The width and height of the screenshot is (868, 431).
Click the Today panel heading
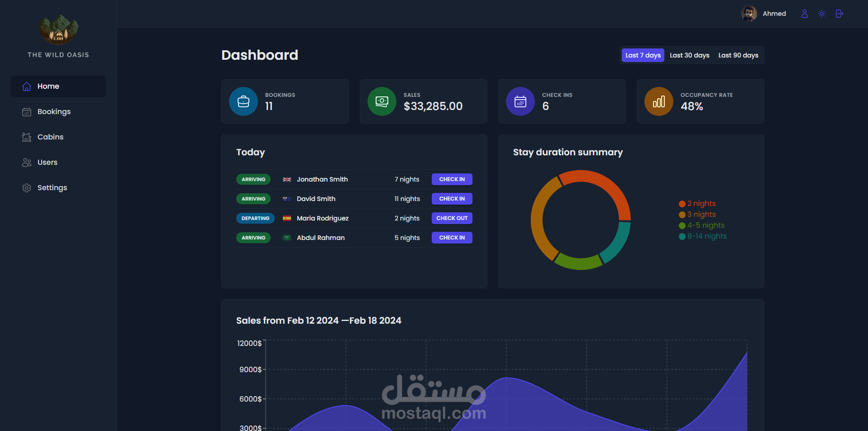250,153
